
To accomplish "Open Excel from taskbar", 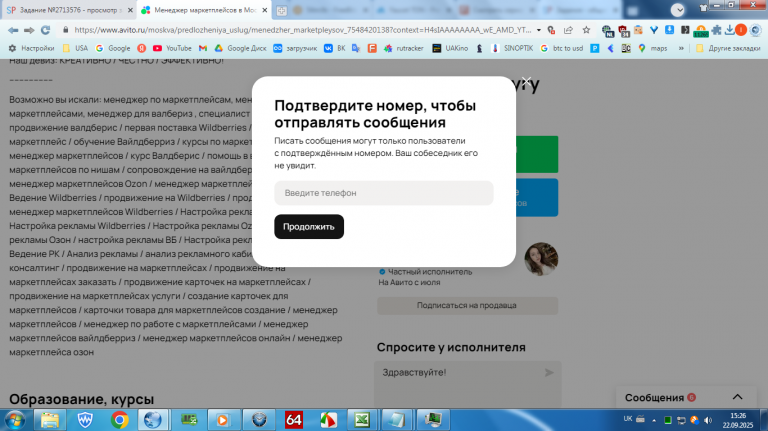I will tap(362, 420).
